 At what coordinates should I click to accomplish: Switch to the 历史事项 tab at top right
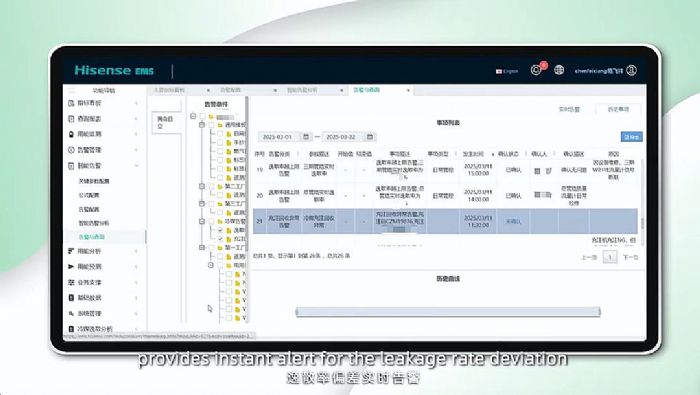618,109
